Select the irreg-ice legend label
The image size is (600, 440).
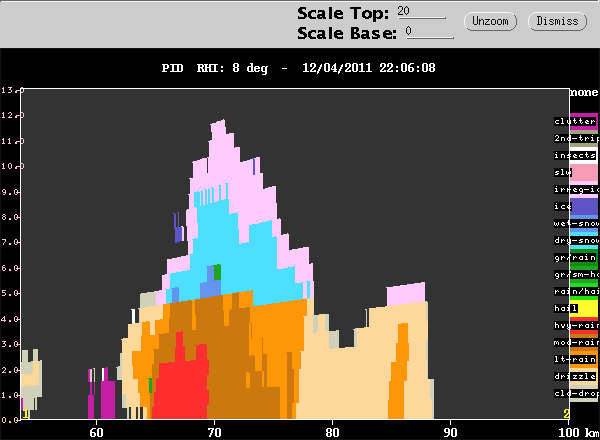pyautogui.click(x=576, y=189)
